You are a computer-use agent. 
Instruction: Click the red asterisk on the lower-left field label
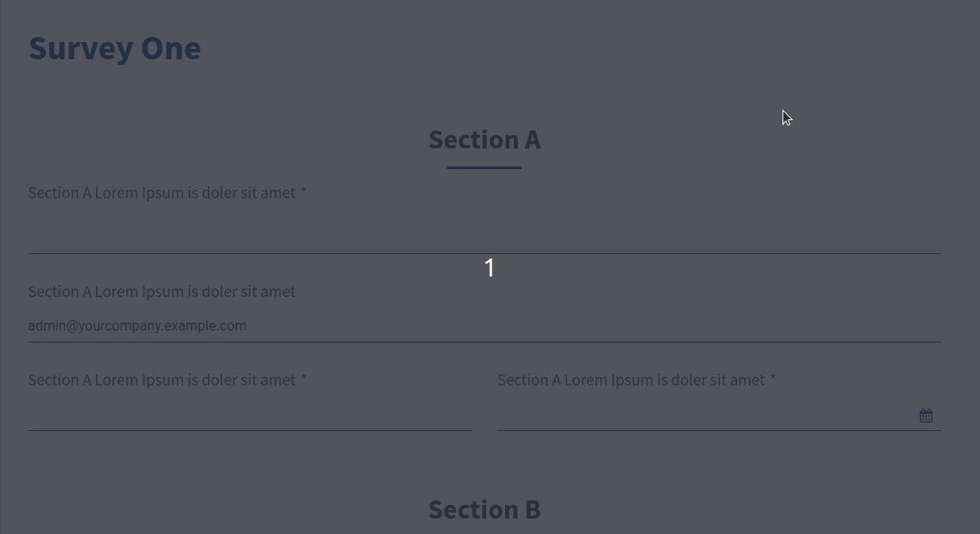coord(304,378)
